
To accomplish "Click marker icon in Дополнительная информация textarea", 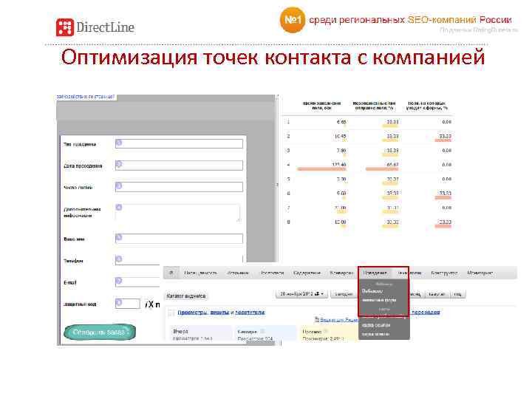I will pos(119,208).
